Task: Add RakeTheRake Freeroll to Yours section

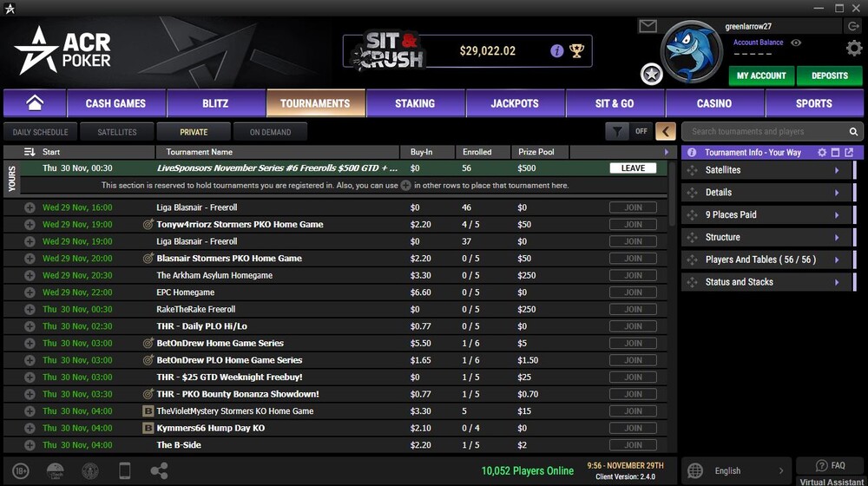Action: point(30,310)
